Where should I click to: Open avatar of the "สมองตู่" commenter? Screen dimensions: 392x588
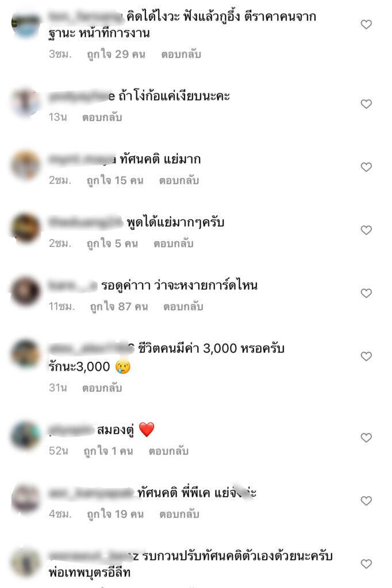(x=25, y=435)
